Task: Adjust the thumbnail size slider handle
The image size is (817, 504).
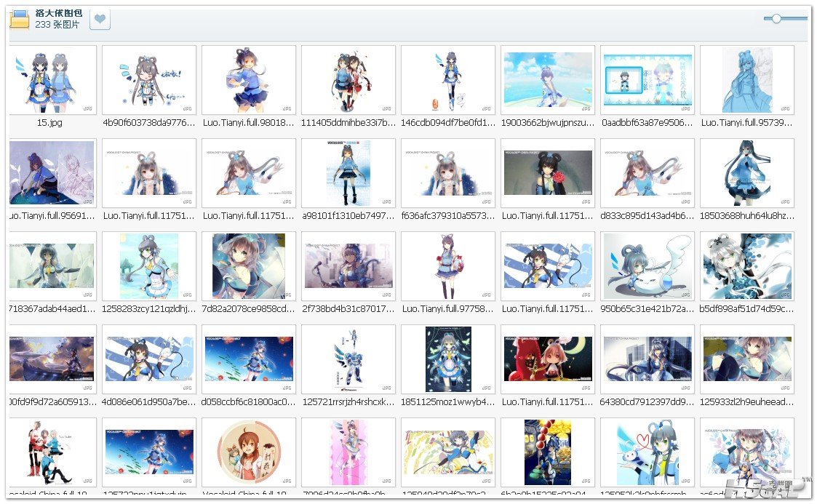Action: 776,18
